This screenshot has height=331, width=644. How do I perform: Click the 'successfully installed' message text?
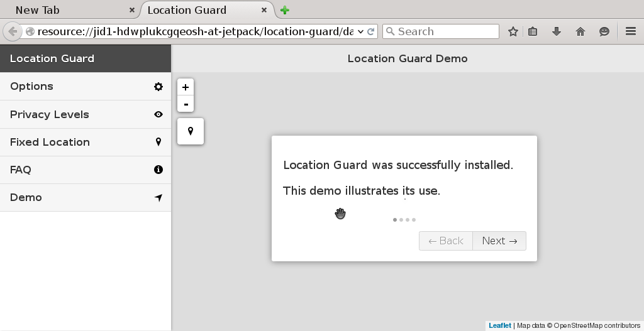point(398,165)
